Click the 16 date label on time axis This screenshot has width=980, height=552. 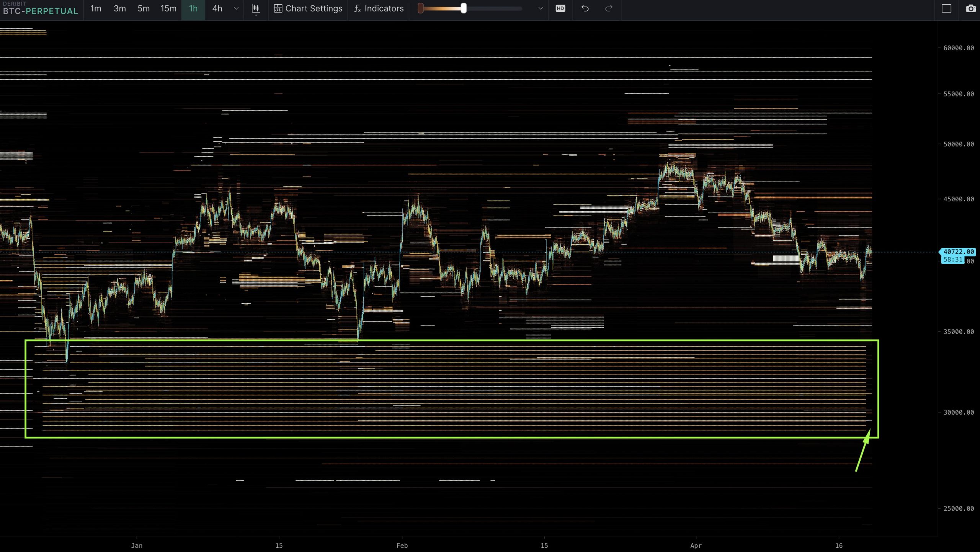(839, 545)
